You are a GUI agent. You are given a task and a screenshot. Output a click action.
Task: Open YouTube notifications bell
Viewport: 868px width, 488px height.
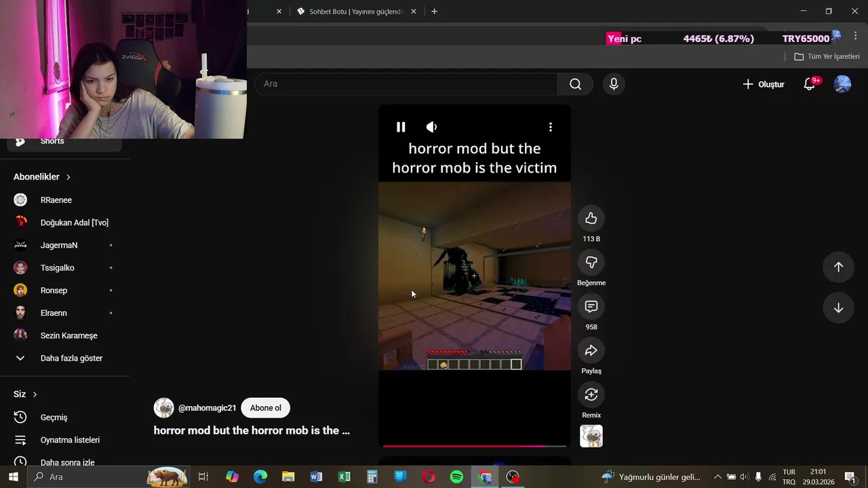click(x=809, y=84)
